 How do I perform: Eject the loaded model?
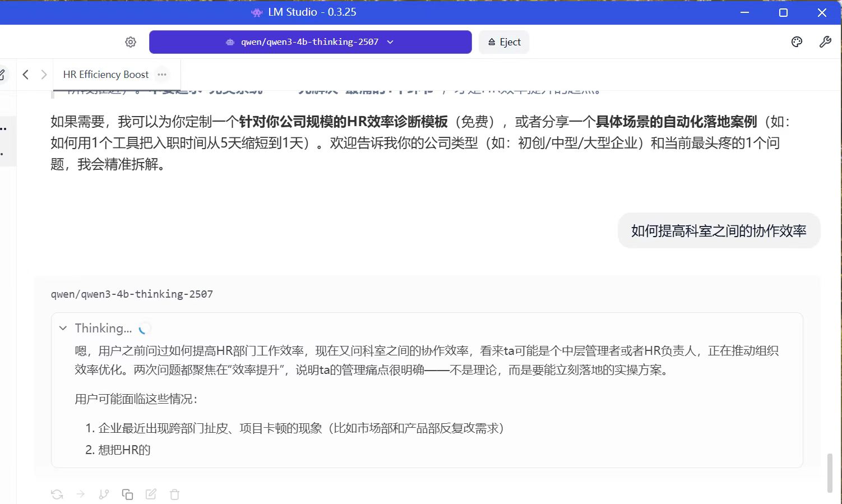[504, 42]
